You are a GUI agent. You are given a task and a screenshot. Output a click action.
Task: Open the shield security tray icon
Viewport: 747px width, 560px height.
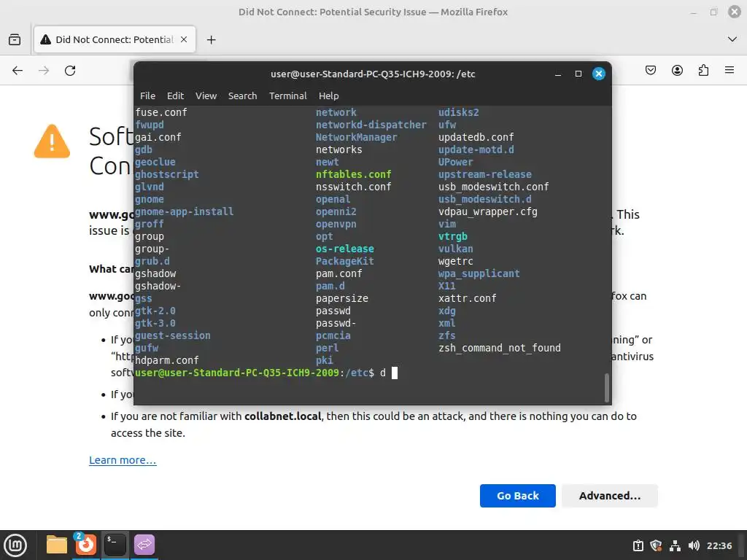[x=656, y=545]
